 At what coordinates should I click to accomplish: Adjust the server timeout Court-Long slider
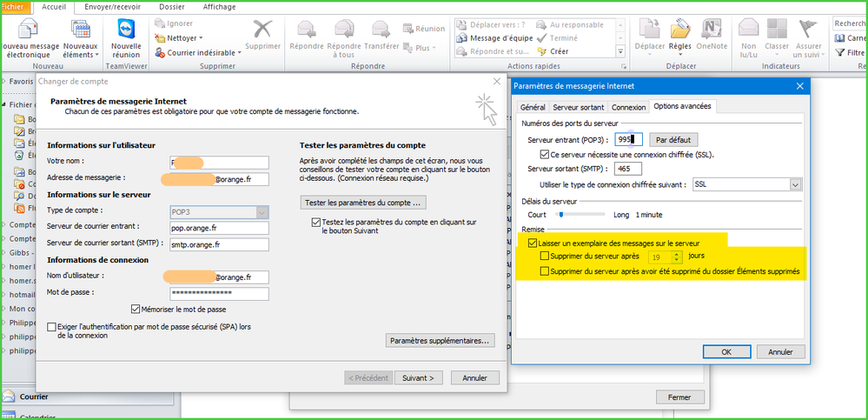coord(561,214)
